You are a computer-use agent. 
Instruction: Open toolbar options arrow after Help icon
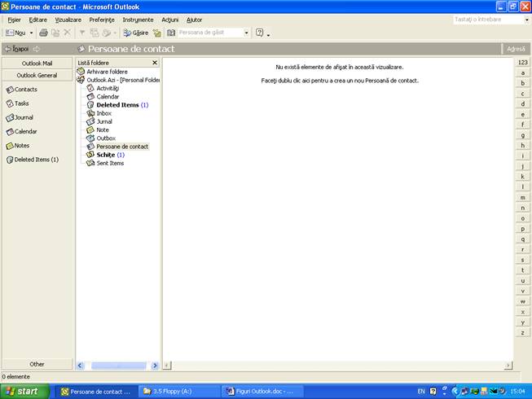pyautogui.click(x=268, y=33)
